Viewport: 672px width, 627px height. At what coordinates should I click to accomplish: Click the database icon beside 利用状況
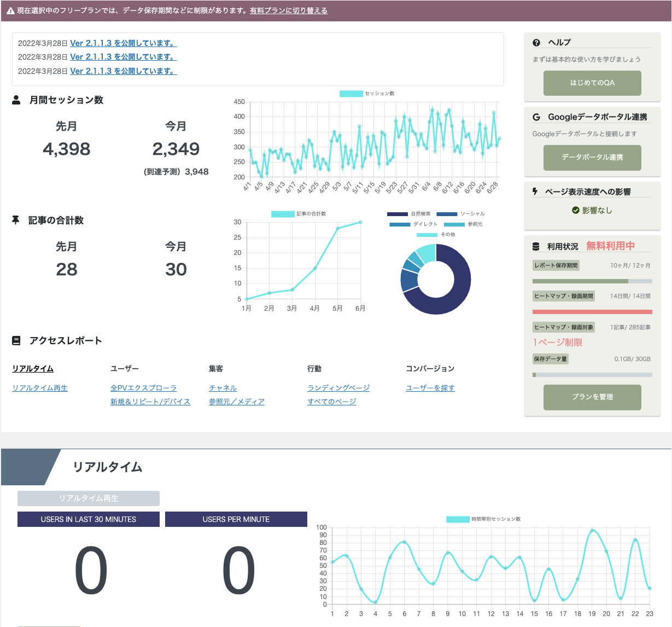pos(536,247)
